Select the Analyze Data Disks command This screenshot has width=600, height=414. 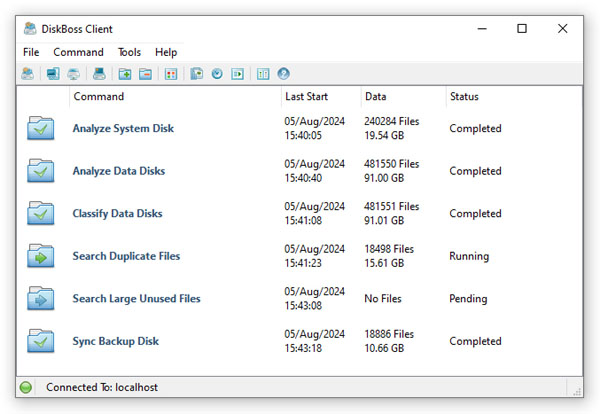click(119, 171)
